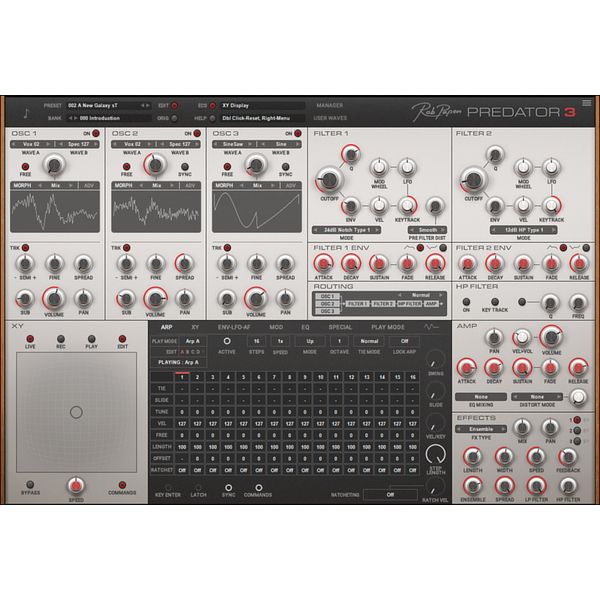The width and height of the screenshot is (600, 600).
Task: Select Filter 2 ENV inverted envelope shape icon
Action: (x=575, y=248)
